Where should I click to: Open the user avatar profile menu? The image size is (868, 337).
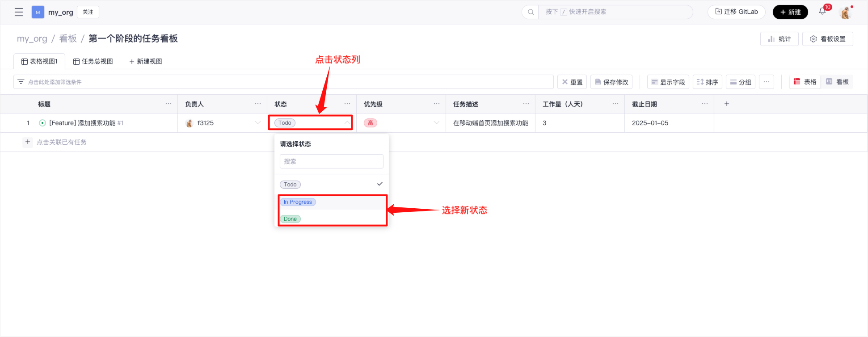click(x=845, y=13)
